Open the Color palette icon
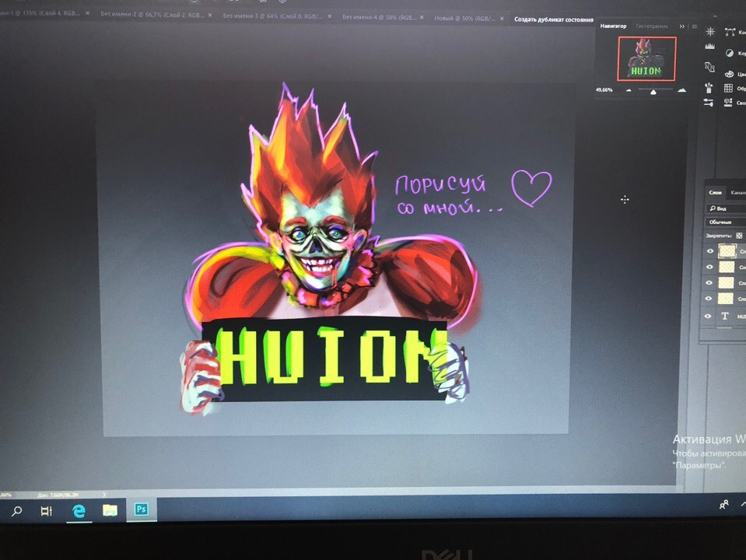 (x=729, y=74)
